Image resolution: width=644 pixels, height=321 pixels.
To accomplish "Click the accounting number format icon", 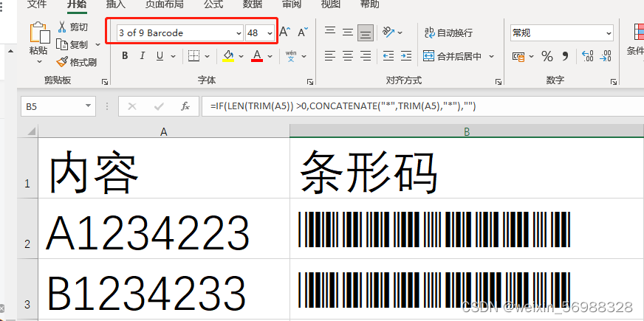I will (518, 57).
